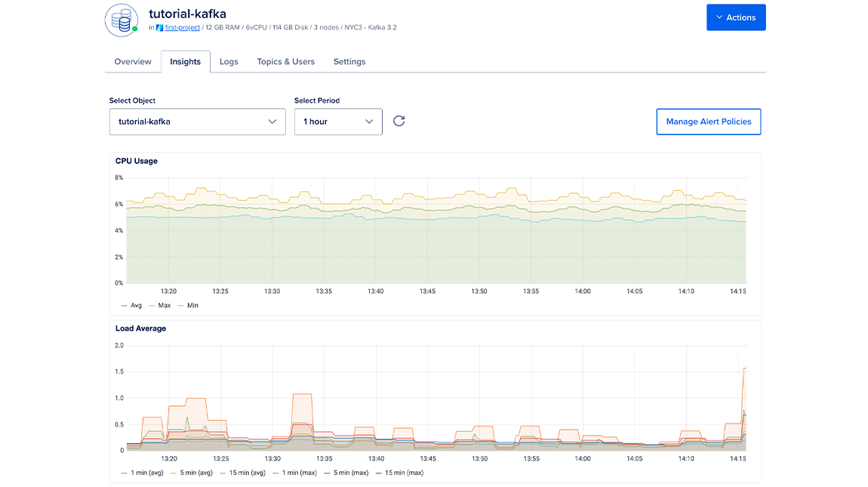Click 13:40 on the CPU Usage time axis
The image size is (868, 487).
pyautogui.click(x=375, y=291)
